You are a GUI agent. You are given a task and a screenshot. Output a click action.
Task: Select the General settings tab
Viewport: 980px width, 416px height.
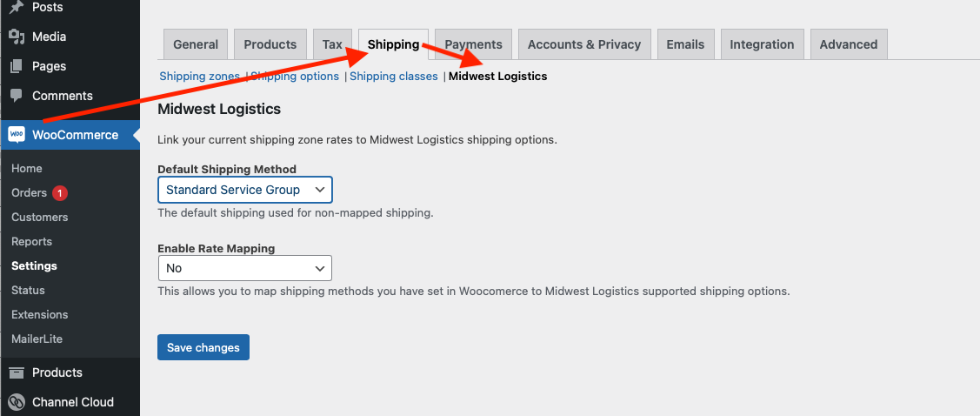(196, 44)
